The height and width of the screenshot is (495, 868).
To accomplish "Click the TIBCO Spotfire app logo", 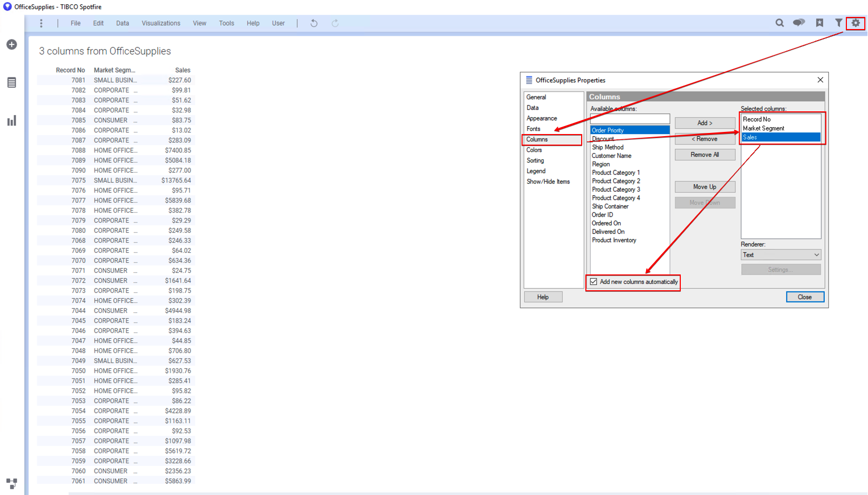I will [7, 6].
